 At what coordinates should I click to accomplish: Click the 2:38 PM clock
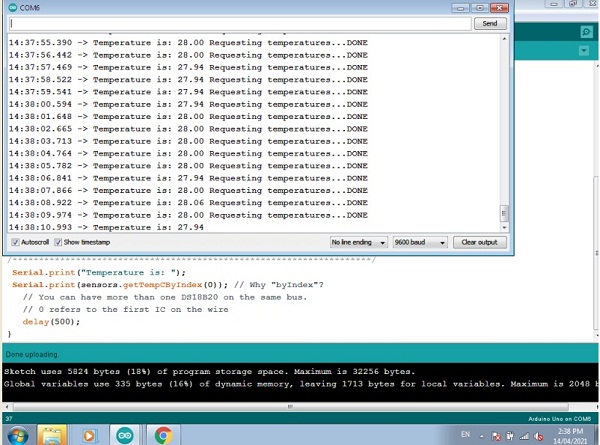coord(570,431)
